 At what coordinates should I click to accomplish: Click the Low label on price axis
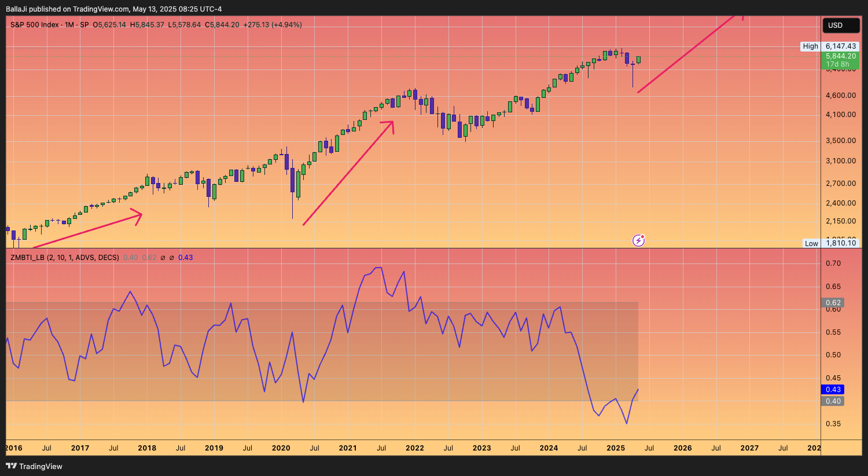click(x=811, y=243)
